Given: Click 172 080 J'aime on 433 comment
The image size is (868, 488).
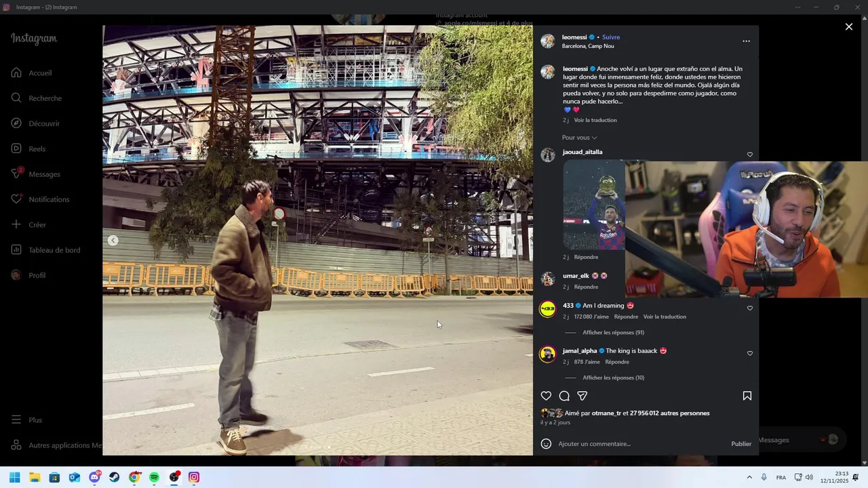Looking at the screenshot, I should tap(591, 317).
